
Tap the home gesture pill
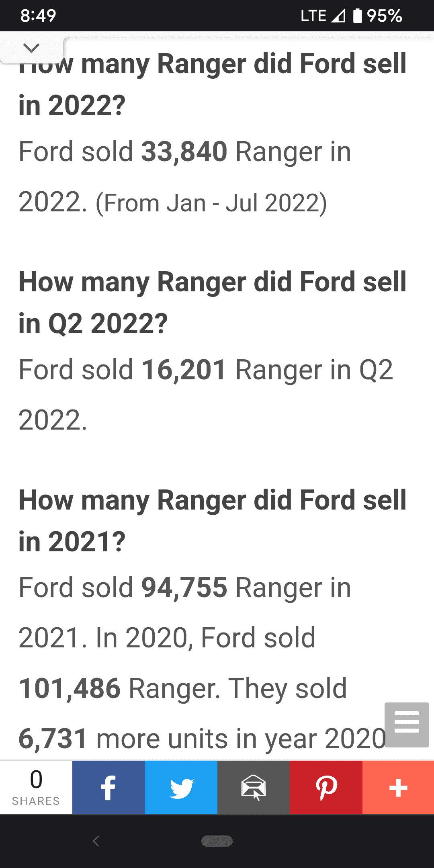point(217,841)
